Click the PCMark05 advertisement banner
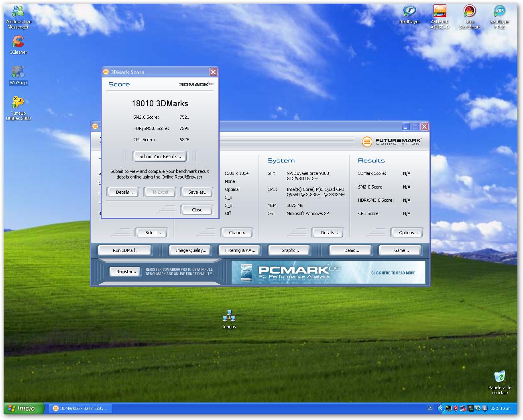 pyautogui.click(x=328, y=272)
